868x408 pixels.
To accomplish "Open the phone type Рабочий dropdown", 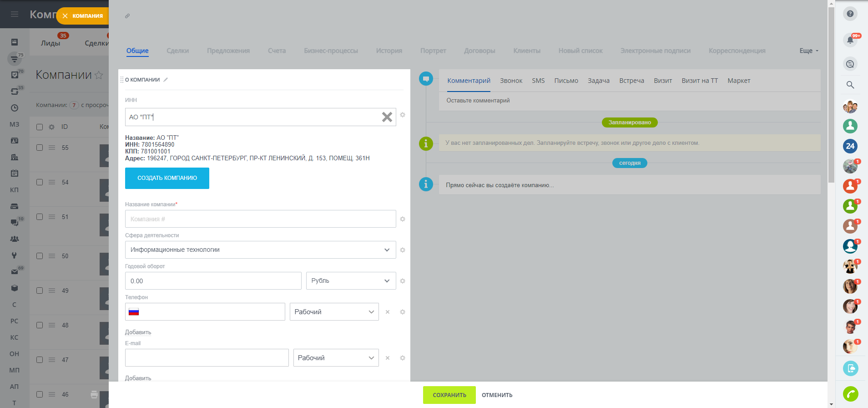I will (334, 312).
